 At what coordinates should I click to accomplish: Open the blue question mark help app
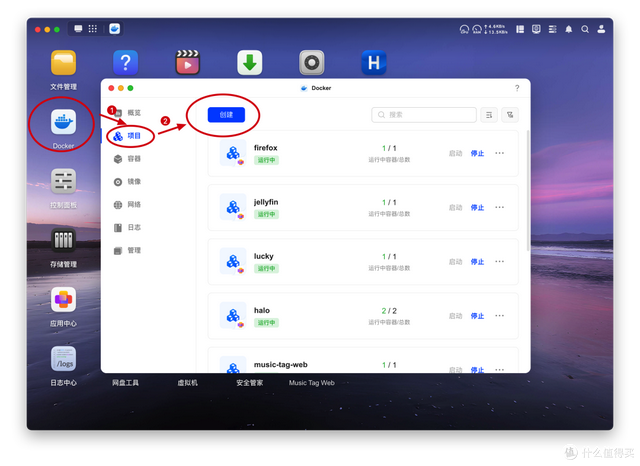coord(125,62)
